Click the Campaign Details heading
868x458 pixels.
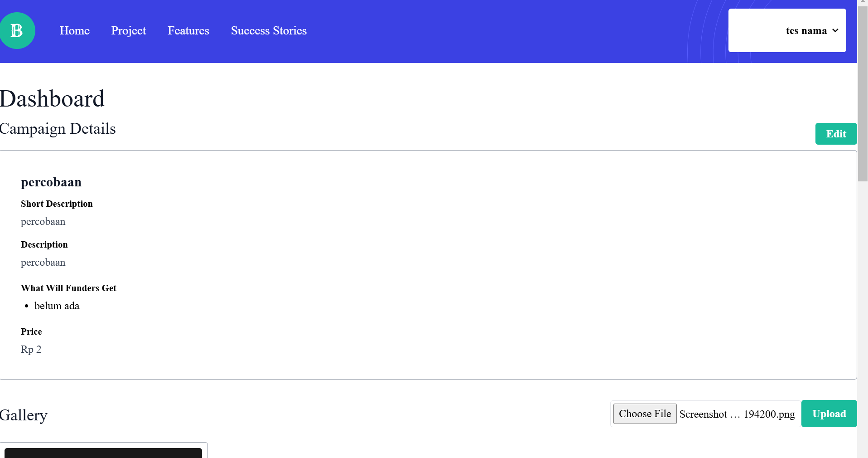(x=58, y=129)
